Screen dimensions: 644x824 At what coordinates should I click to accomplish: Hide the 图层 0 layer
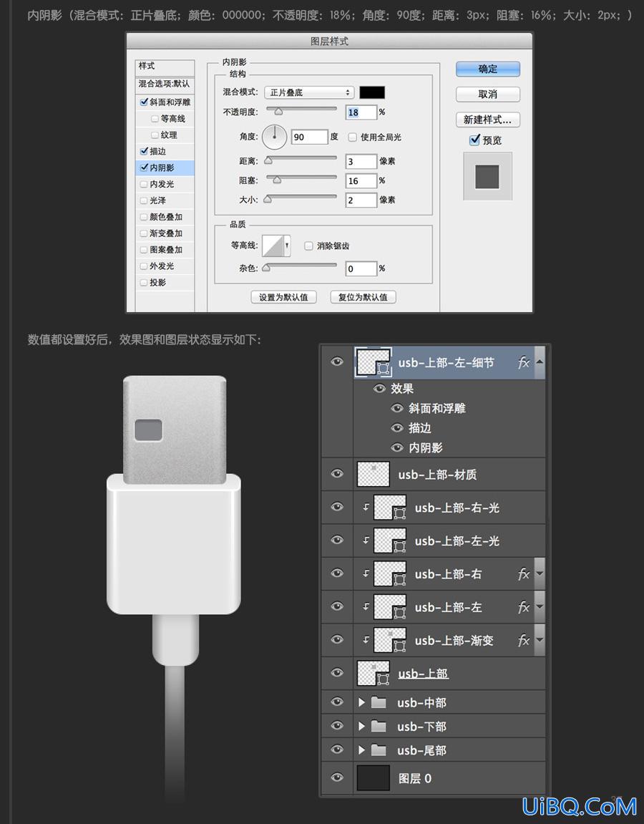(x=337, y=777)
